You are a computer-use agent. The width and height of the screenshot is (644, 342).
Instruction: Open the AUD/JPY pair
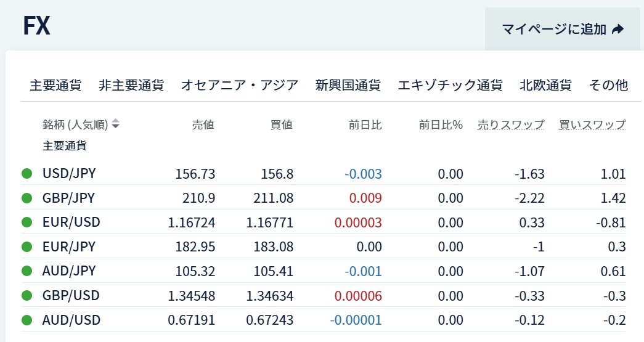[69, 271]
